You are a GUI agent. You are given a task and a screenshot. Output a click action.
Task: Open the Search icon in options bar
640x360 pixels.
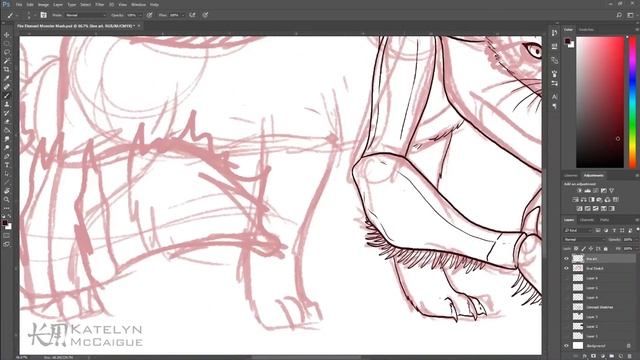click(x=619, y=15)
